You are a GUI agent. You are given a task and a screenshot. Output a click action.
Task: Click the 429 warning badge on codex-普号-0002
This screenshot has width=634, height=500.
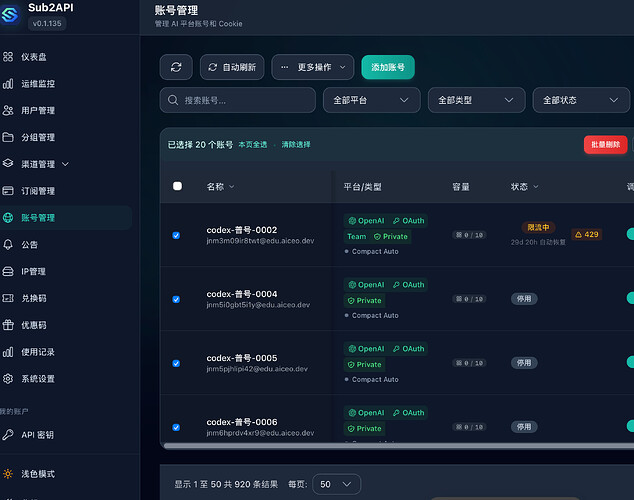[587, 234]
